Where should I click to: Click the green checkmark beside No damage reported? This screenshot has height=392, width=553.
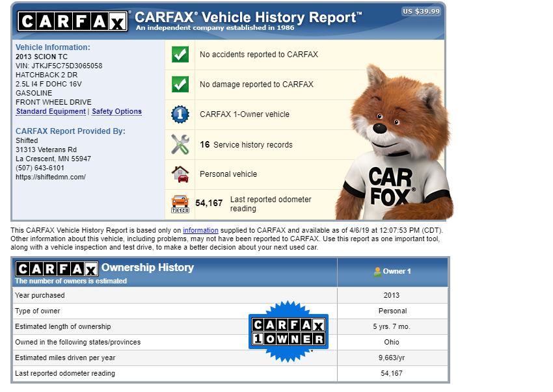click(x=180, y=85)
